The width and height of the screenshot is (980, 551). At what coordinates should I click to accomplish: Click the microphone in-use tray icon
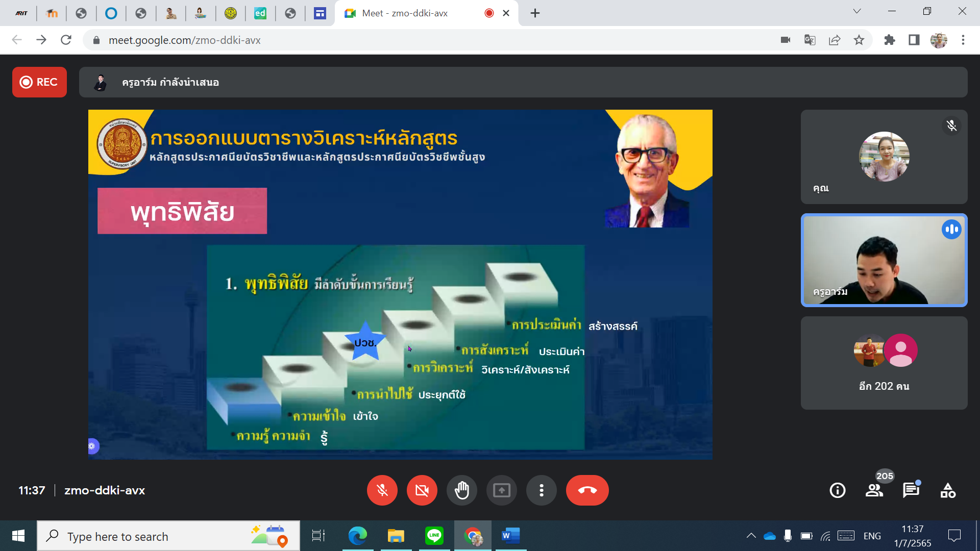[788, 536]
